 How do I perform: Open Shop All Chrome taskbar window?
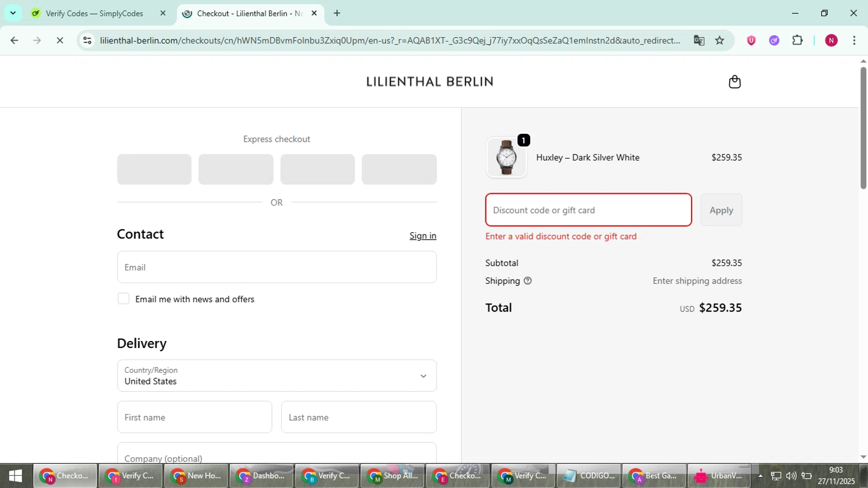pos(392,476)
